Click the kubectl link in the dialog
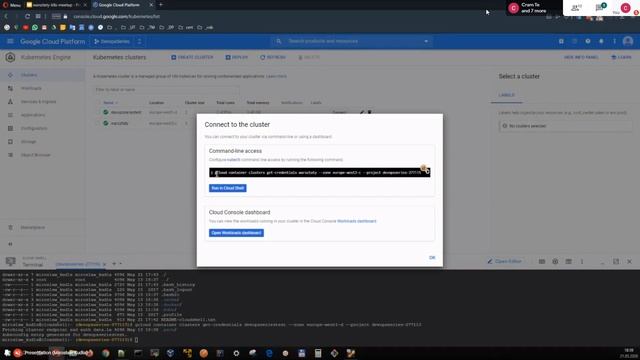Screen dimensions: 640x360 [233, 160]
